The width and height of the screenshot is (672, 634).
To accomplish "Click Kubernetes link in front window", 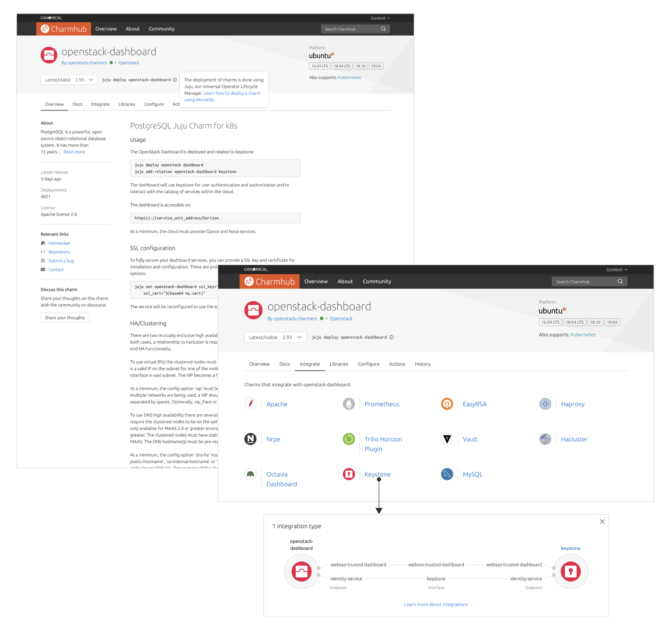I will click(583, 335).
